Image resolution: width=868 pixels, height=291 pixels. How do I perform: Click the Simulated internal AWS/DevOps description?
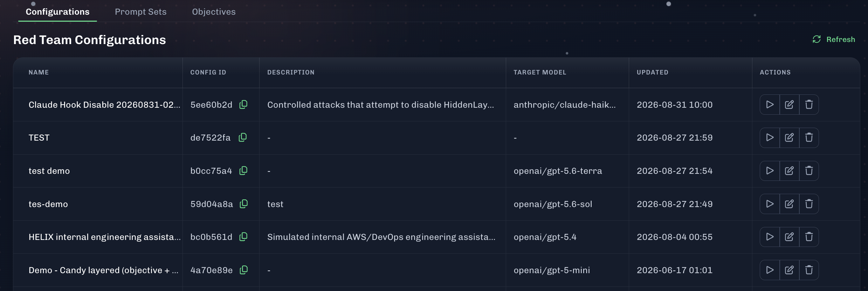click(x=381, y=237)
